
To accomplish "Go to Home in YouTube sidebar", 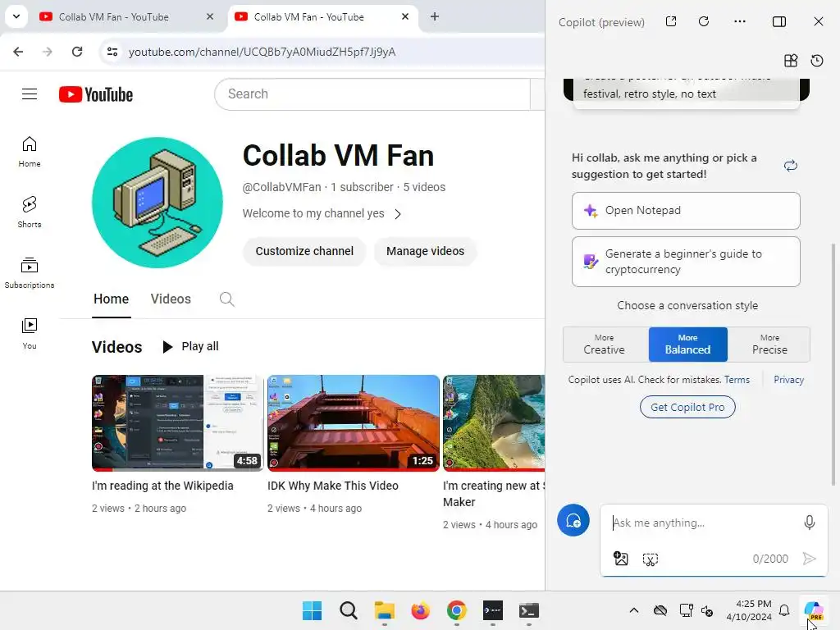I will [30, 152].
